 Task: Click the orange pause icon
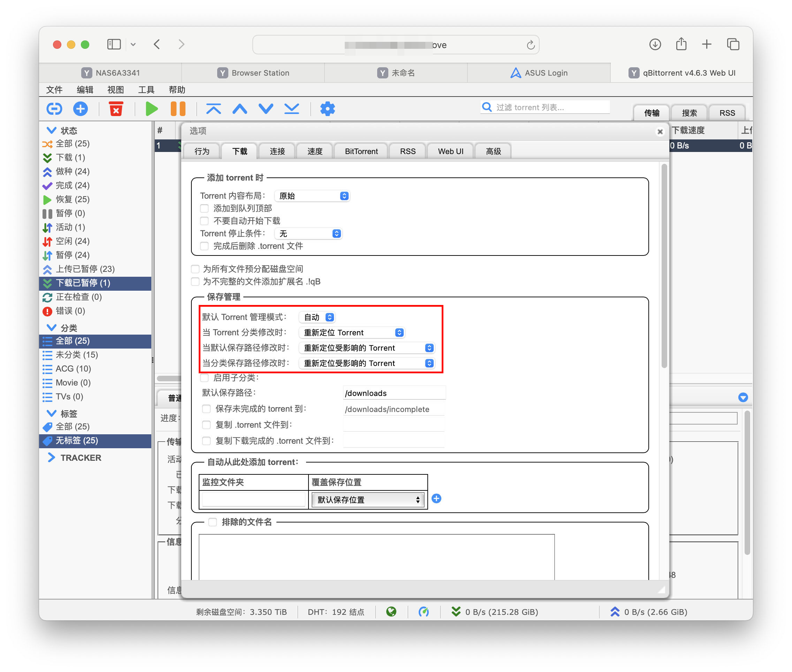pyautogui.click(x=178, y=109)
